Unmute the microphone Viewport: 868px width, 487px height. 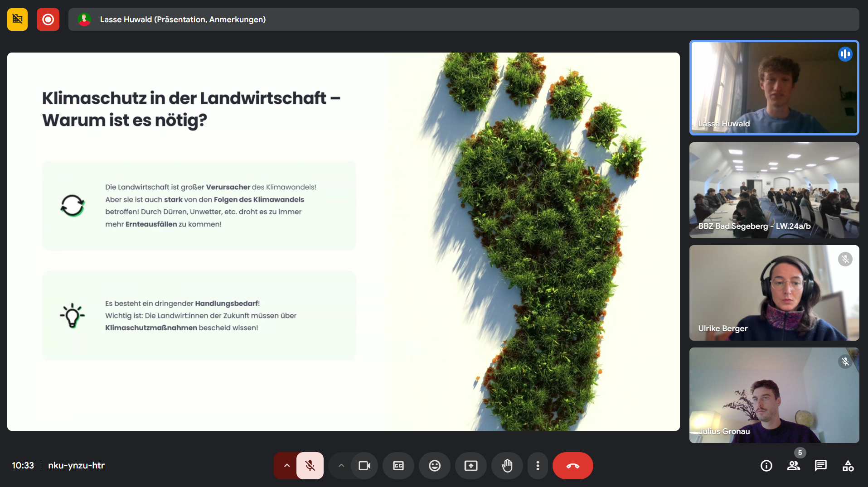310,466
